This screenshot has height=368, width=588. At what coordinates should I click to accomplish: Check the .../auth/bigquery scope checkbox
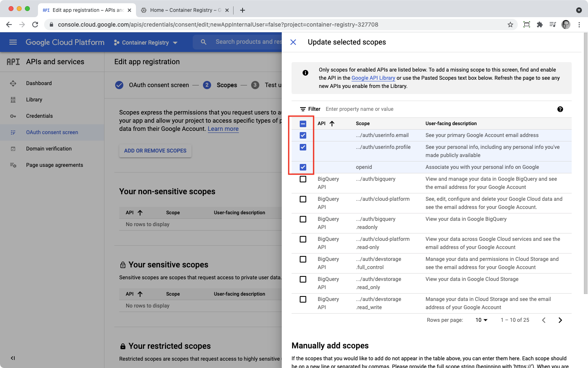tap(303, 179)
